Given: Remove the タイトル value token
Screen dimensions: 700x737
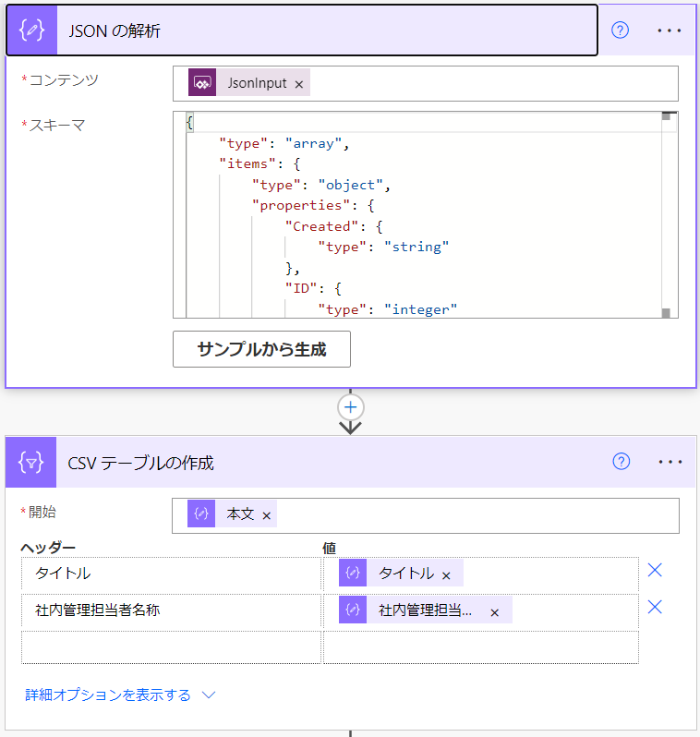Looking at the screenshot, I should point(446,575).
